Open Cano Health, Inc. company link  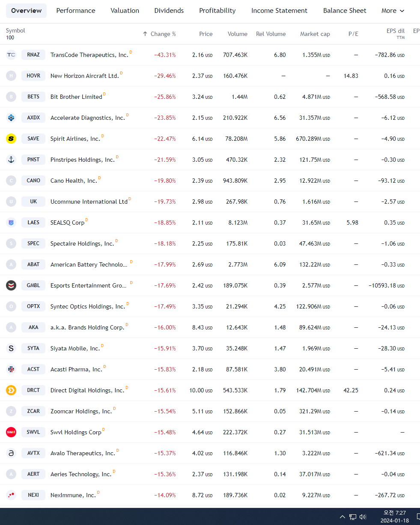(74, 181)
